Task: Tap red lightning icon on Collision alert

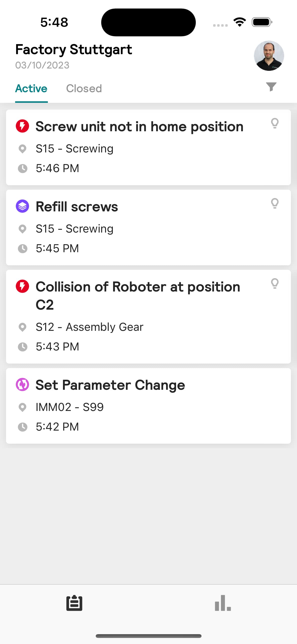Action: [22, 286]
